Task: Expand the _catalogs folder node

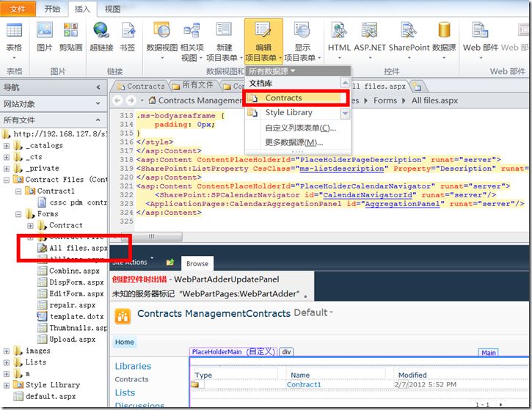Action: coord(7,146)
